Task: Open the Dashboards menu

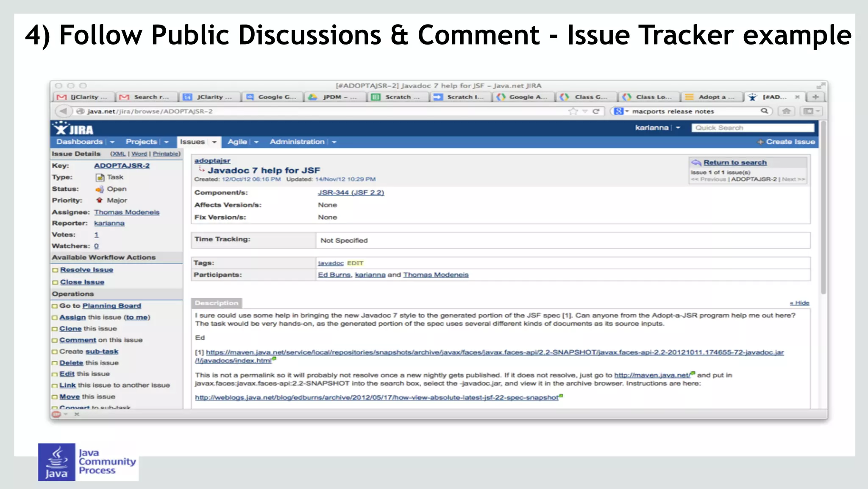Action: 80,142
